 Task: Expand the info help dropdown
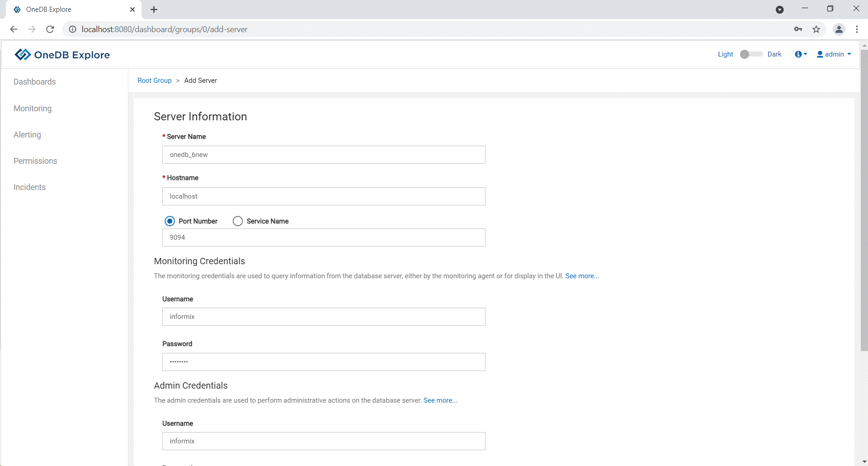(x=801, y=54)
